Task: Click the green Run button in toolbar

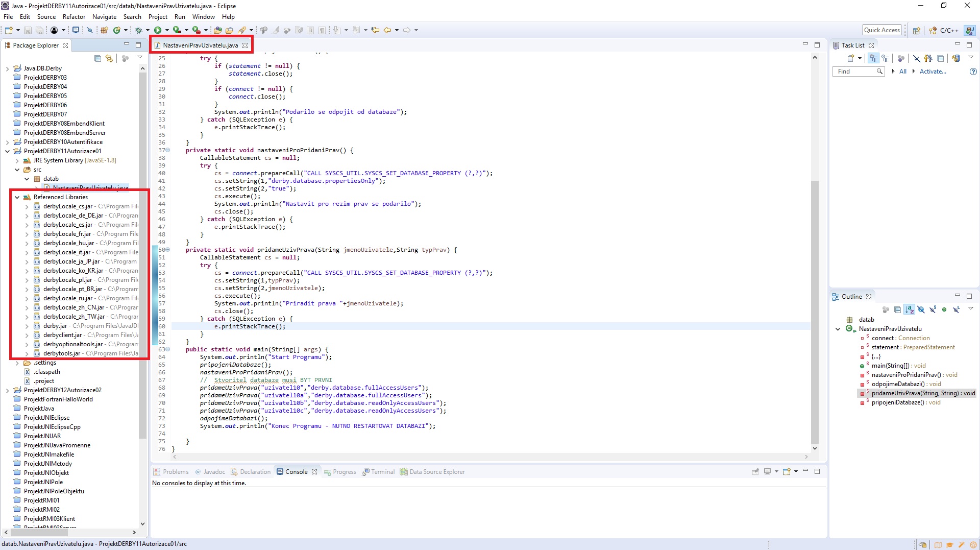Action: pos(158,30)
